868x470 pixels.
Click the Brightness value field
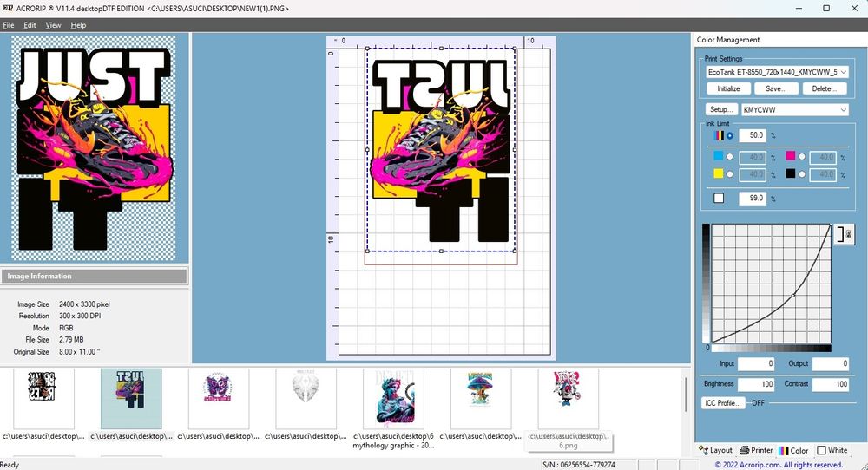[x=756, y=384]
